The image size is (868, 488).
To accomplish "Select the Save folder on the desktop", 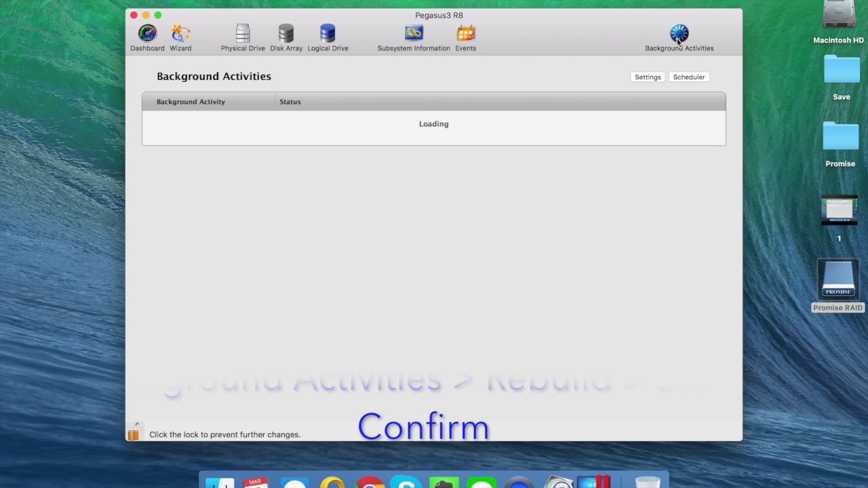I will click(842, 79).
